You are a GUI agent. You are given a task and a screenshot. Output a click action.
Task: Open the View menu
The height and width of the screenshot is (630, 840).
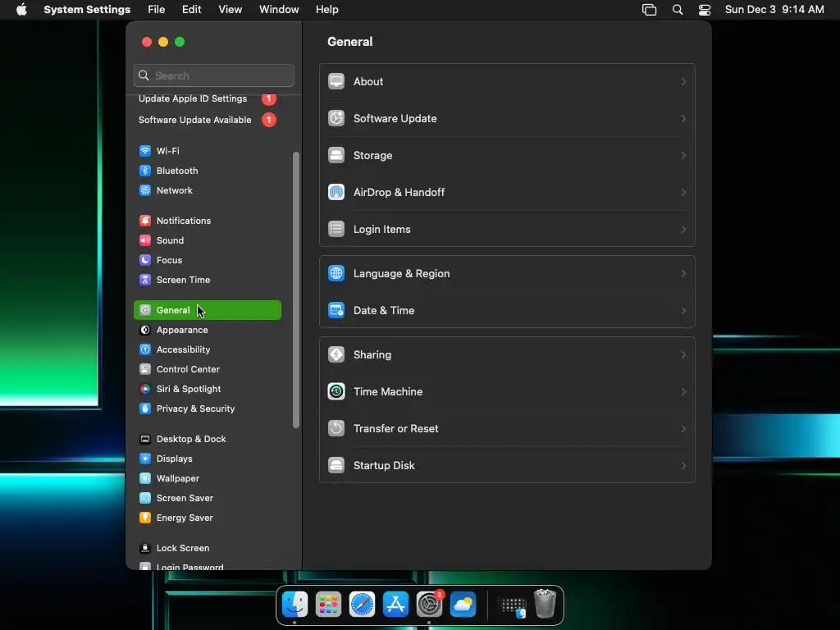(x=231, y=10)
